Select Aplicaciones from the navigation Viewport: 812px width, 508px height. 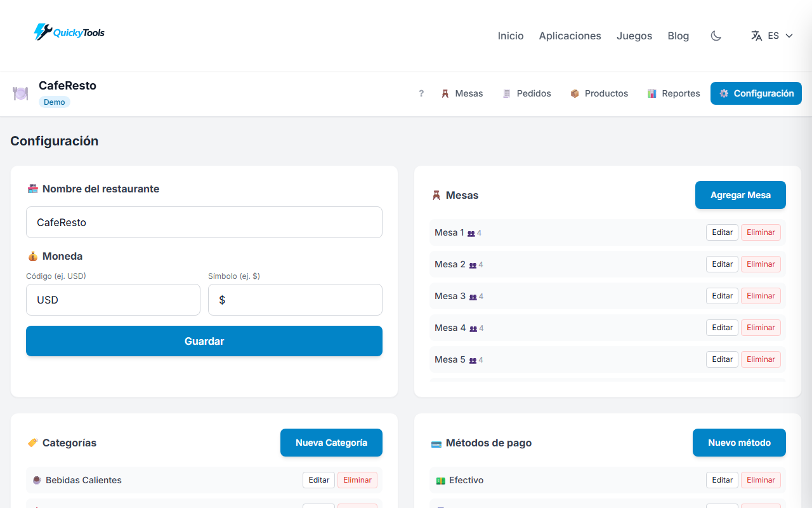(x=570, y=36)
